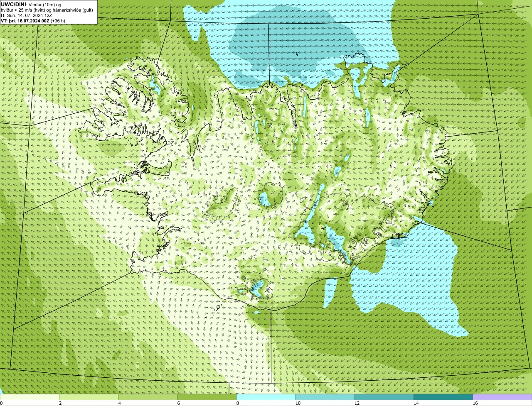Click the green 4–6 m/s legend swatch

148,397
